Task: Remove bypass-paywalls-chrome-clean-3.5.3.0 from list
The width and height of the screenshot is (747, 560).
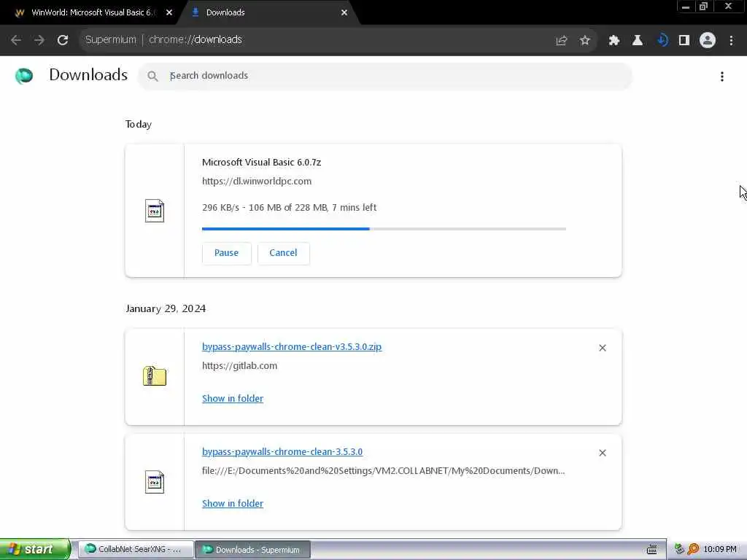Action: point(603,453)
